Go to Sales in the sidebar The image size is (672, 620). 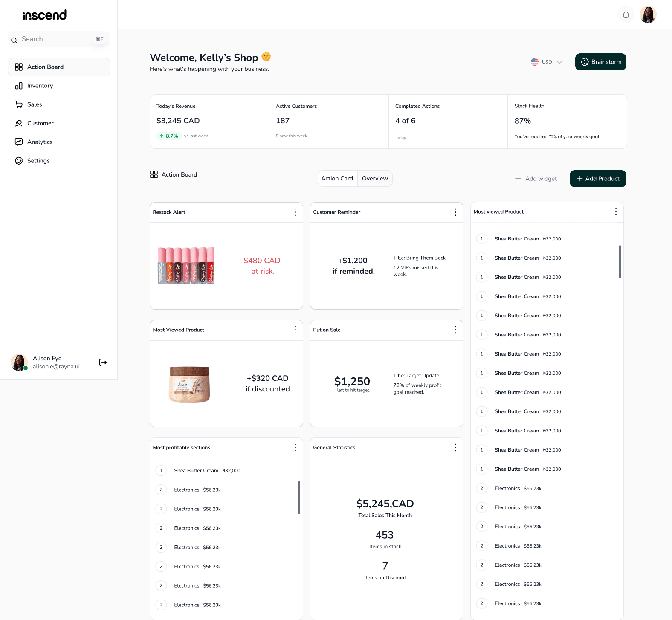coord(59,104)
